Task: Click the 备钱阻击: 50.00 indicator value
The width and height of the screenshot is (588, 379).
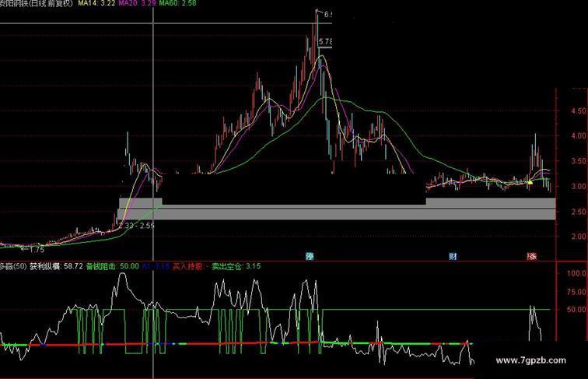Action: pos(113,266)
